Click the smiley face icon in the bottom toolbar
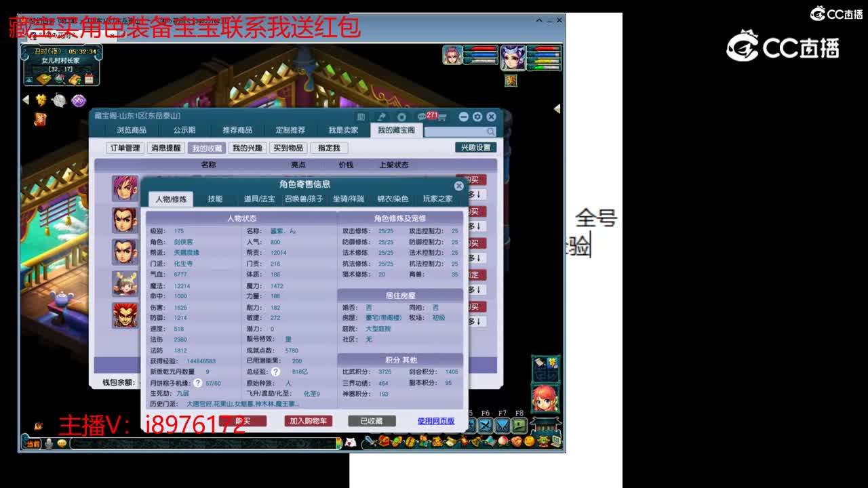This screenshot has height=488, width=868. (x=529, y=442)
